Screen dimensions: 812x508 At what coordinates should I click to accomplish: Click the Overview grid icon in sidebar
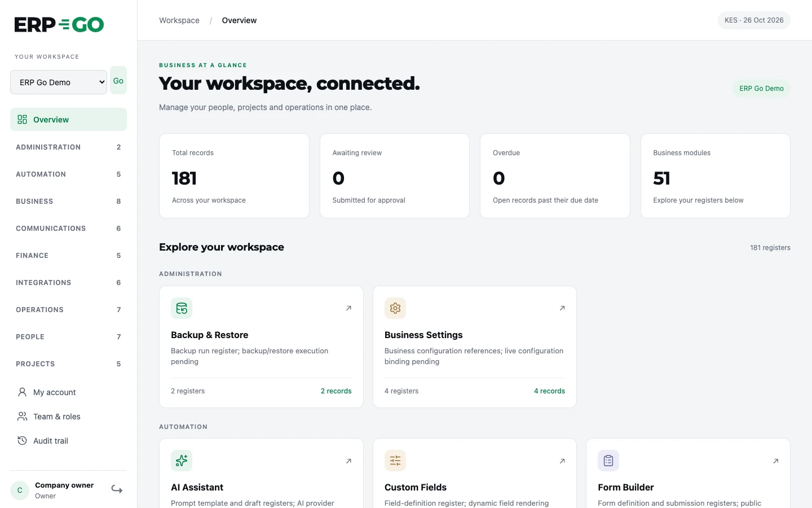pyautogui.click(x=22, y=120)
